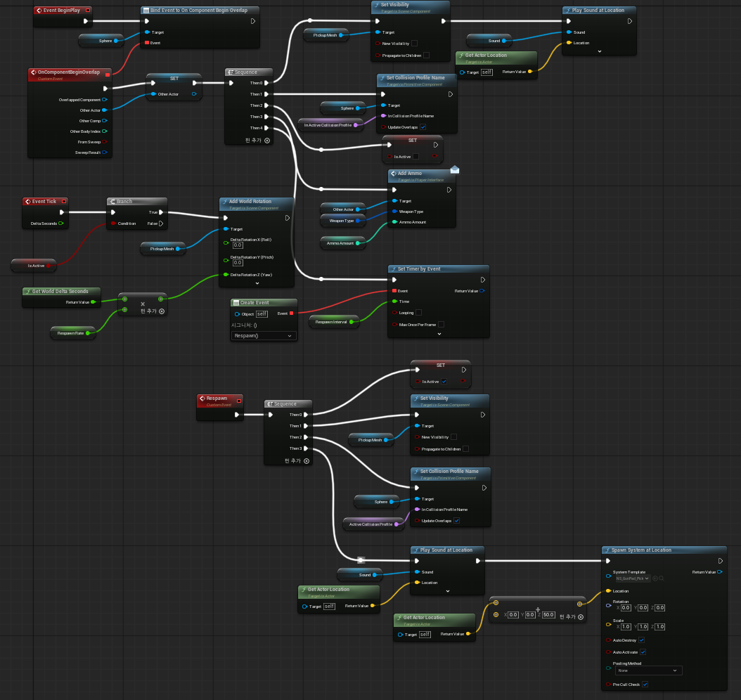Viewport: 741px width, 700px height.
Task: Expand Play Sound at Location node after Set Visibility
Action: point(599,51)
